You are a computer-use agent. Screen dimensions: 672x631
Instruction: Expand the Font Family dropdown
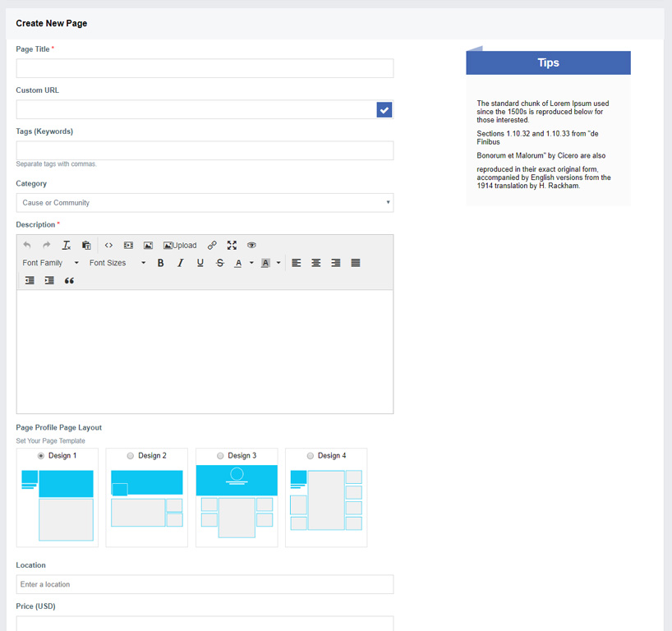(50, 263)
